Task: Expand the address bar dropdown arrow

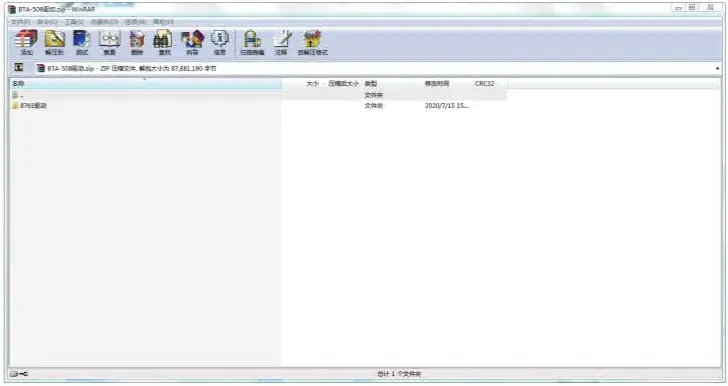Action: [x=717, y=68]
